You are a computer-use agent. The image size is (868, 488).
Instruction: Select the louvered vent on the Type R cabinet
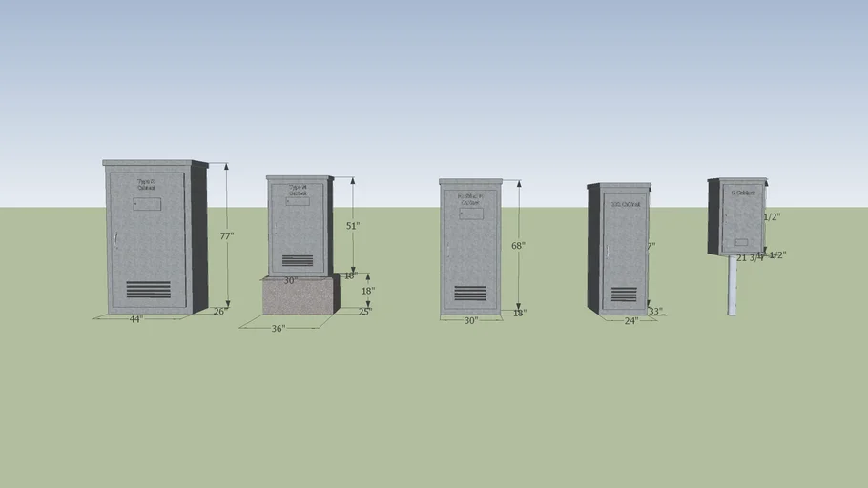tap(149, 290)
